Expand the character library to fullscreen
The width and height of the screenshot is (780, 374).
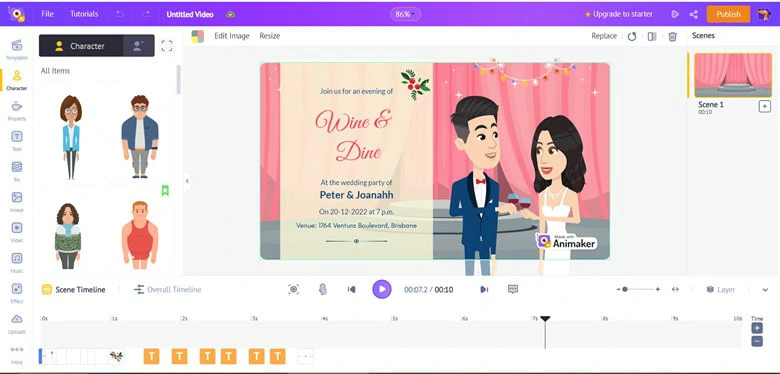pyautogui.click(x=167, y=46)
